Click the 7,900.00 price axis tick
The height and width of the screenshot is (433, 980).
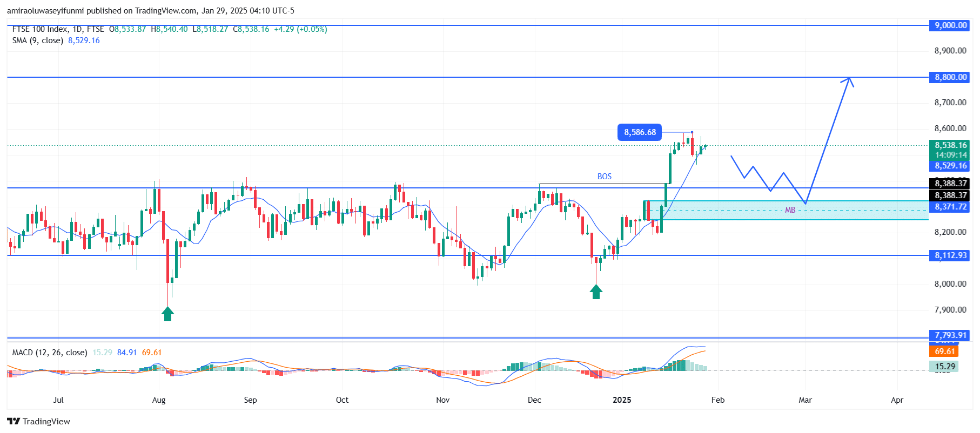[950, 310]
